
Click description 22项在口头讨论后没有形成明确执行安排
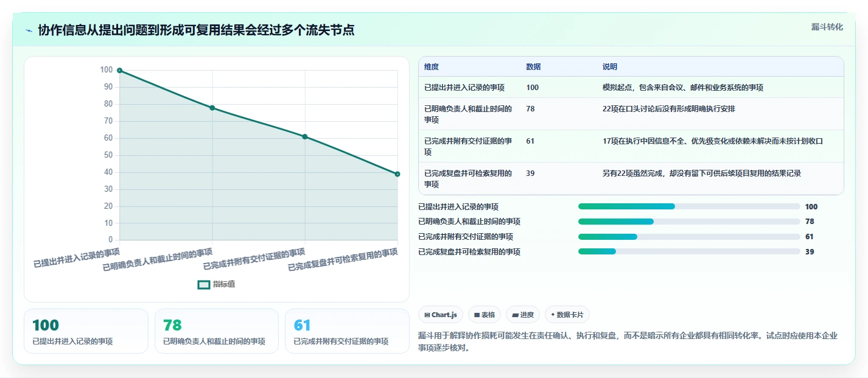click(669, 109)
